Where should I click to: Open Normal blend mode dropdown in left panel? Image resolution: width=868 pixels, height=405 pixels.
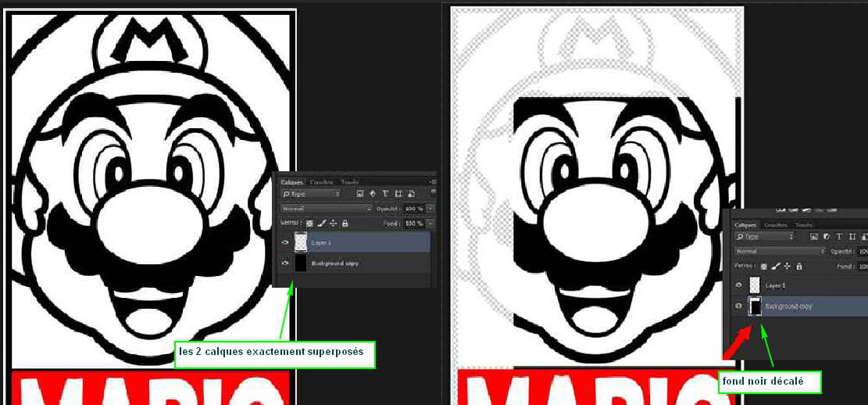[327, 209]
